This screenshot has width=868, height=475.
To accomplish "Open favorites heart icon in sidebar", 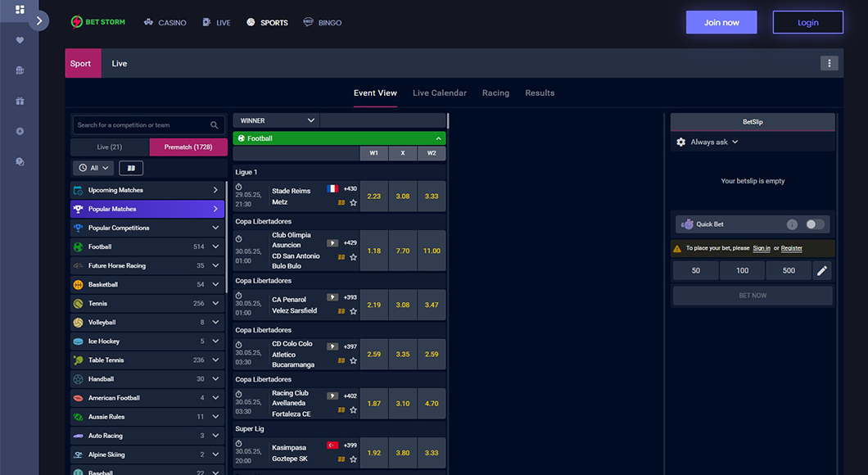I will click(20, 40).
